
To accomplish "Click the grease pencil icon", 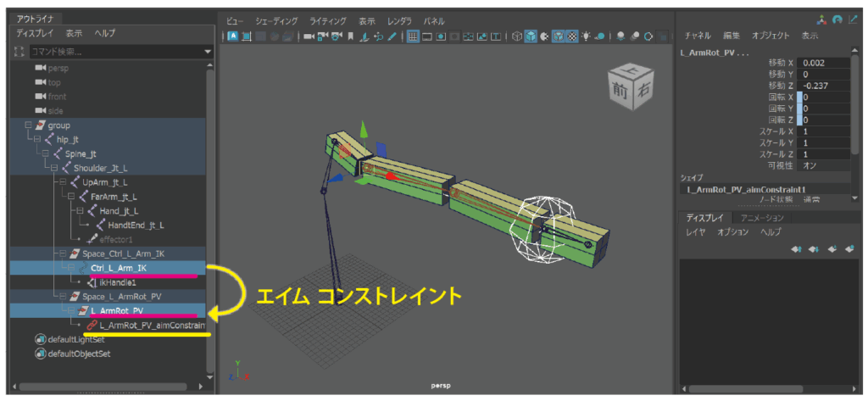I will coord(392,36).
